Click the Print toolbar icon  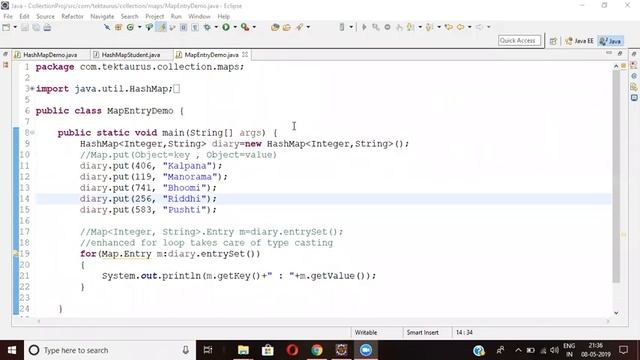[x=47, y=27]
